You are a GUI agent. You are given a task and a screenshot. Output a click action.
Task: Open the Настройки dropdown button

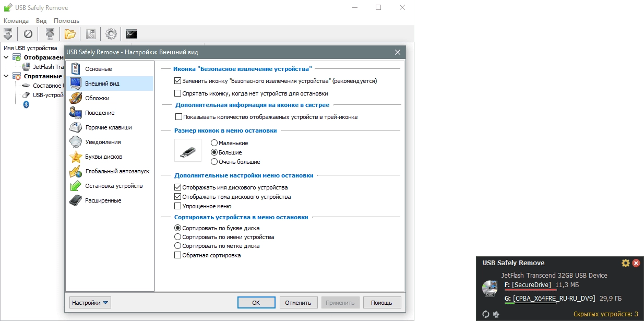(90, 302)
